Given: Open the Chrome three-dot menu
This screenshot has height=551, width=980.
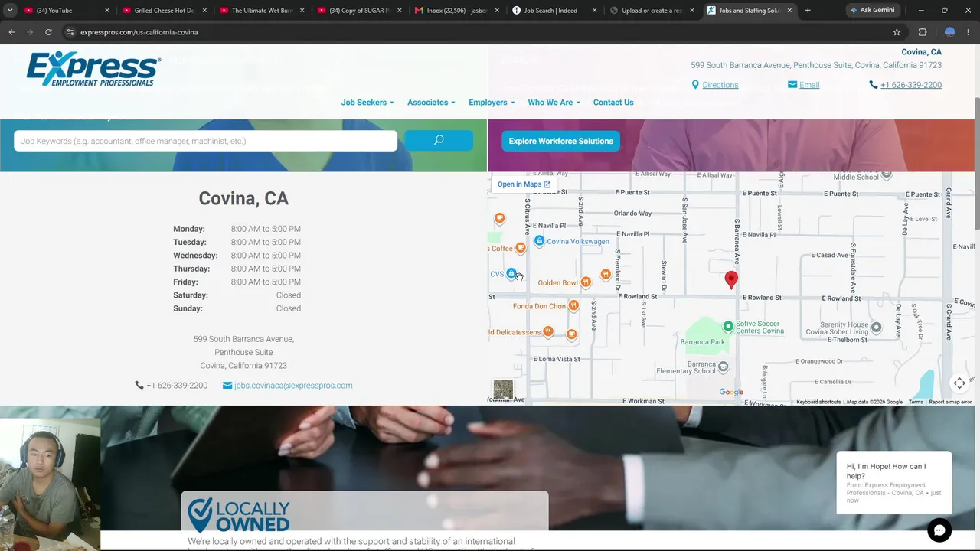Looking at the screenshot, I should pyautogui.click(x=969, y=32).
